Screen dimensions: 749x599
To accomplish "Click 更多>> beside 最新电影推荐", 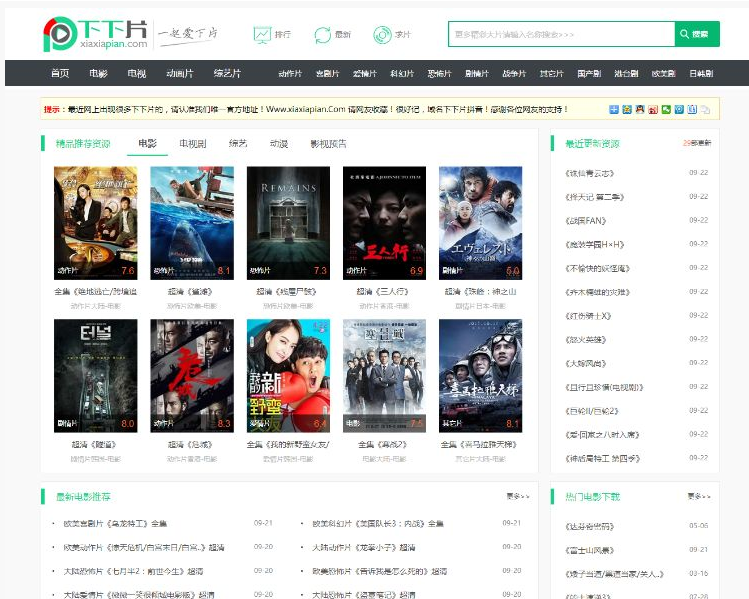I will point(518,496).
